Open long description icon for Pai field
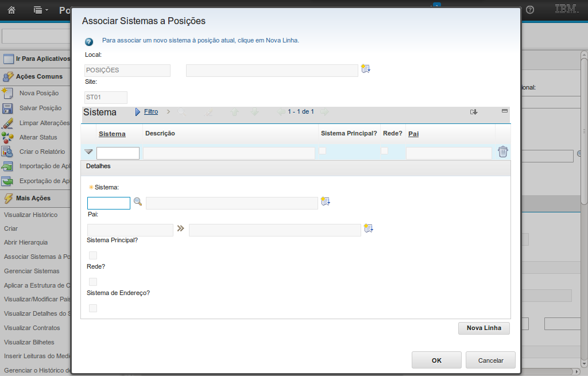Viewport: 588px width, 376px height. coord(369,228)
